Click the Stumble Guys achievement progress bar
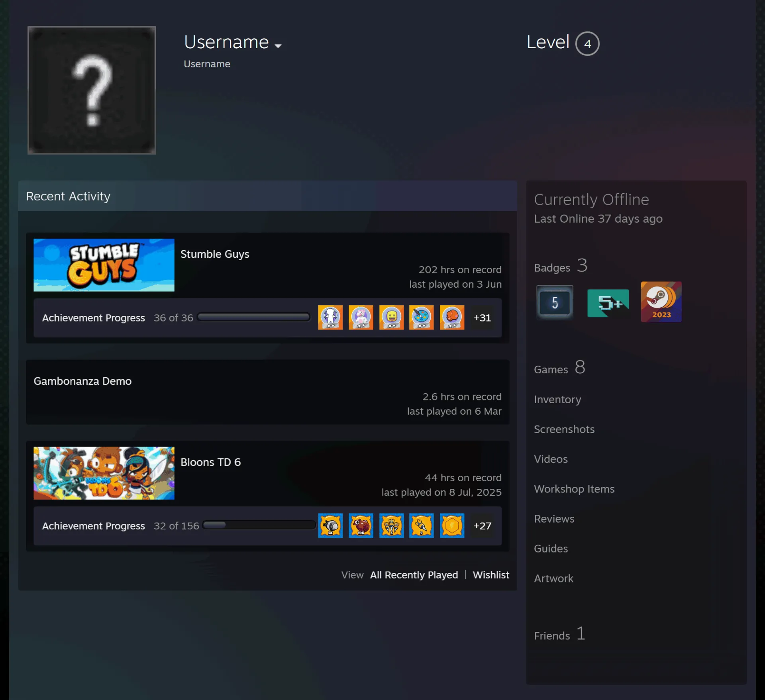The height and width of the screenshot is (700, 765). 254,317
